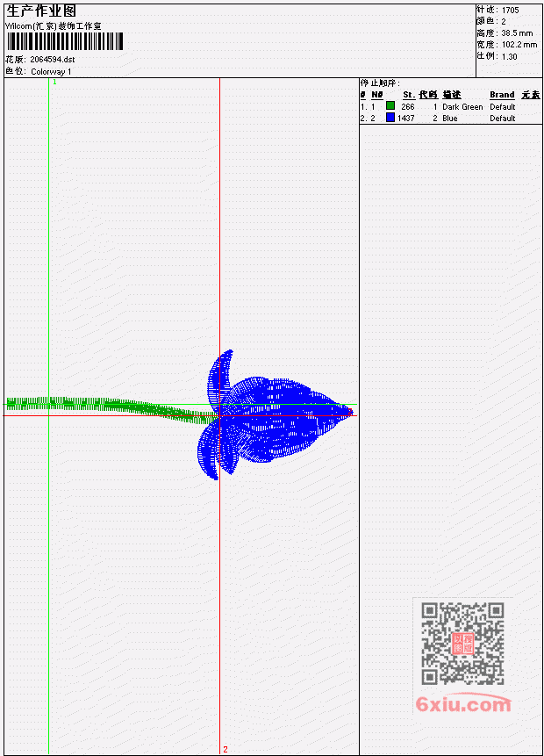Click the Blue color swatch
Image resolution: width=544 pixels, height=756 pixels.
tap(390, 117)
